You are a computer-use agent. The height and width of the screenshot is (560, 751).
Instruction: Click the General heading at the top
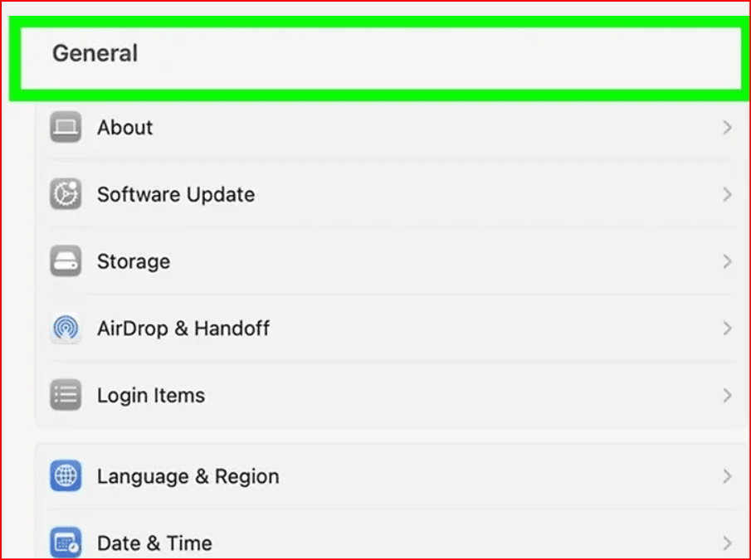coord(95,54)
